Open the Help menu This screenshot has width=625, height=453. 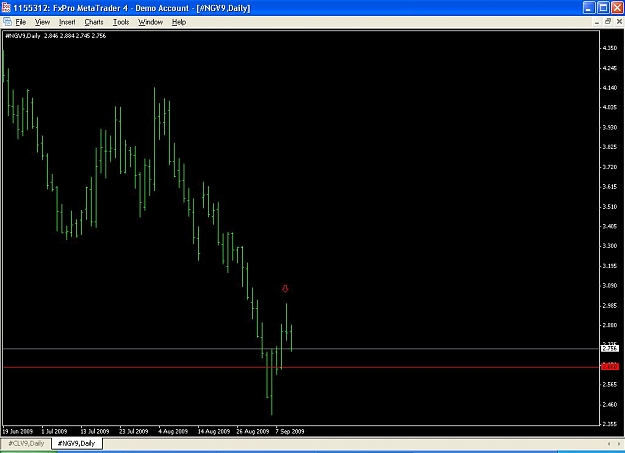coord(179,22)
